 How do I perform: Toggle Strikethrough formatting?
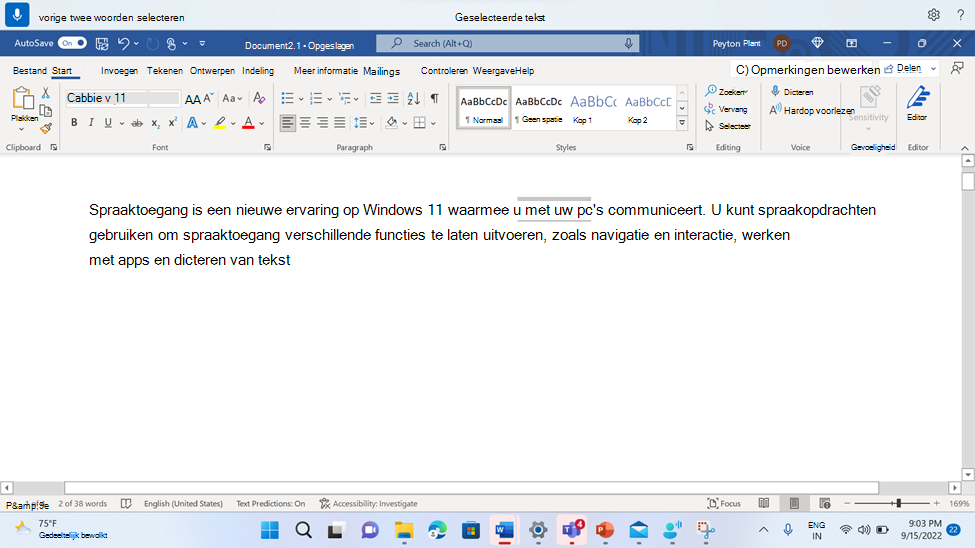(137, 123)
